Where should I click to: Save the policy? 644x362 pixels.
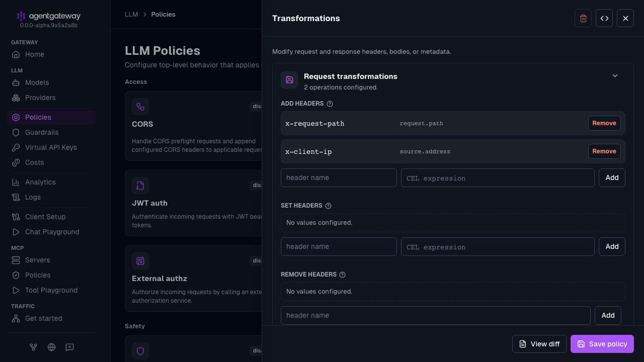[x=602, y=344]
